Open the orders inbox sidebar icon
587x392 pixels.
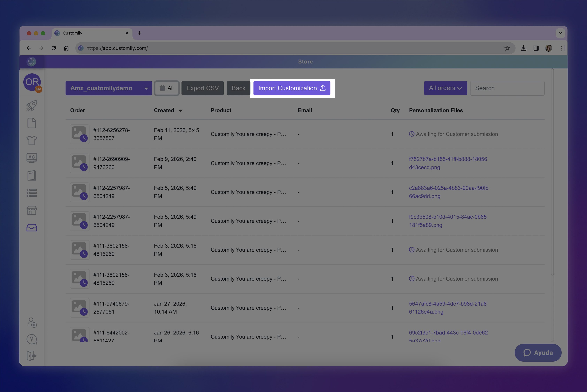point(32,228)
